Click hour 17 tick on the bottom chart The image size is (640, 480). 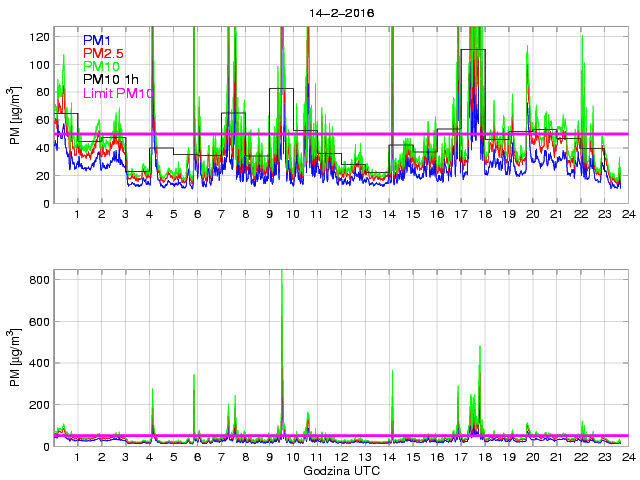tap(461, 457)
